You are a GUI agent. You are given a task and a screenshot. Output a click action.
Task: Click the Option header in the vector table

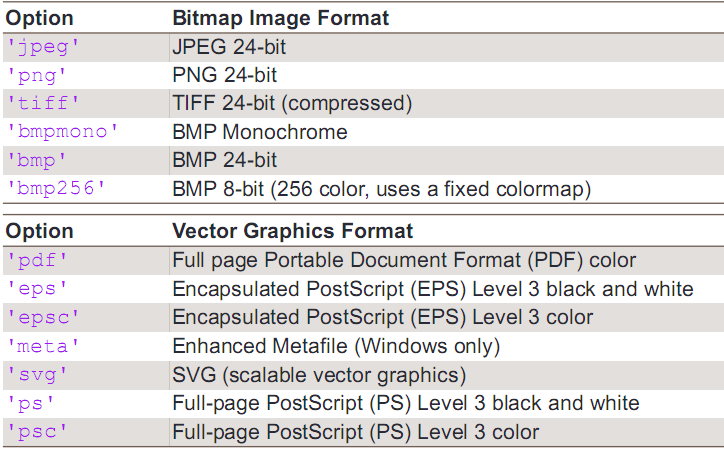(x=40, y=232)
